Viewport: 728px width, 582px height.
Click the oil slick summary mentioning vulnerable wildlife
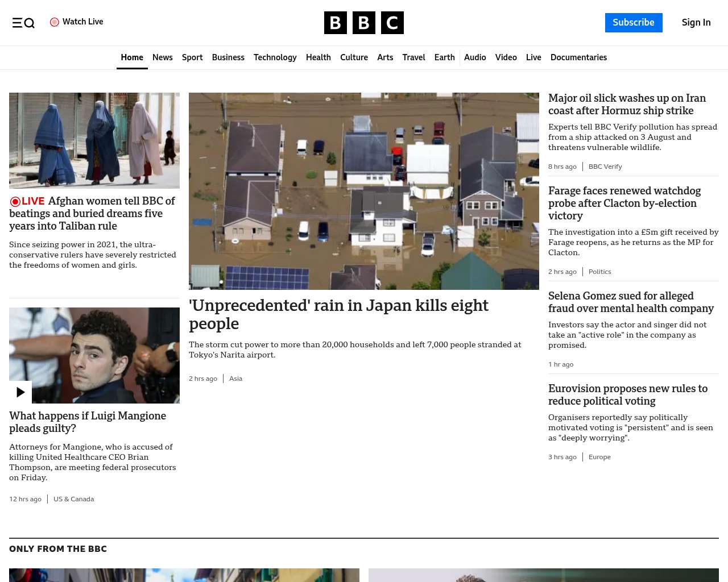tap(632, 137)
